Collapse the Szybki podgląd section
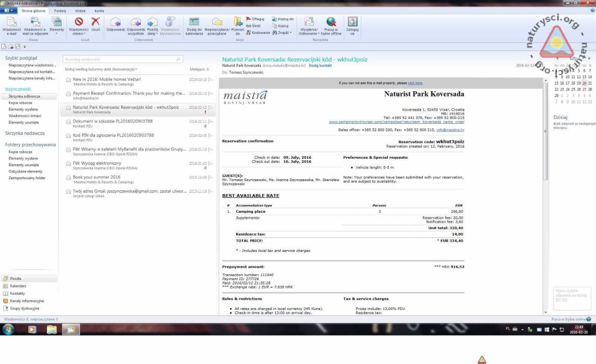Screen dimensions: 596x364 coord(21,58)
